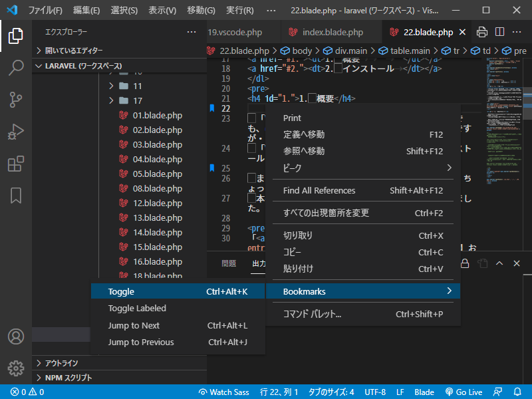Start Go Live server
Viewport: 532px width, 399px height.
[x=464, y=392]
